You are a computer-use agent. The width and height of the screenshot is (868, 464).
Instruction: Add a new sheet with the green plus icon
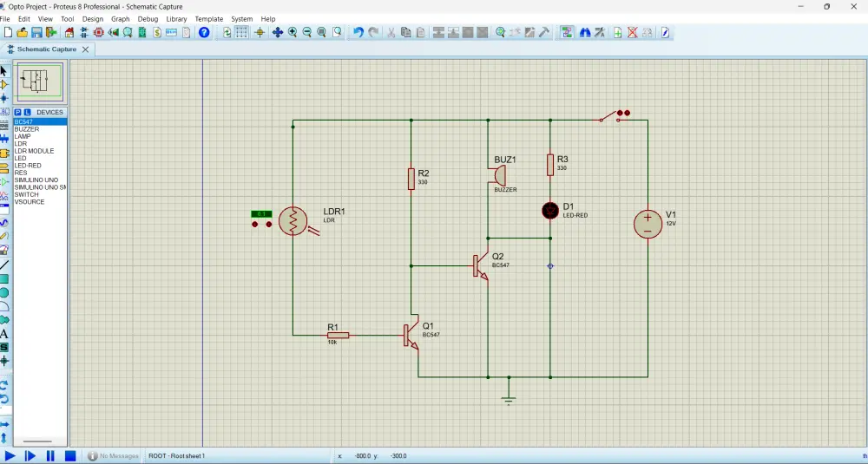pos(617,33)
